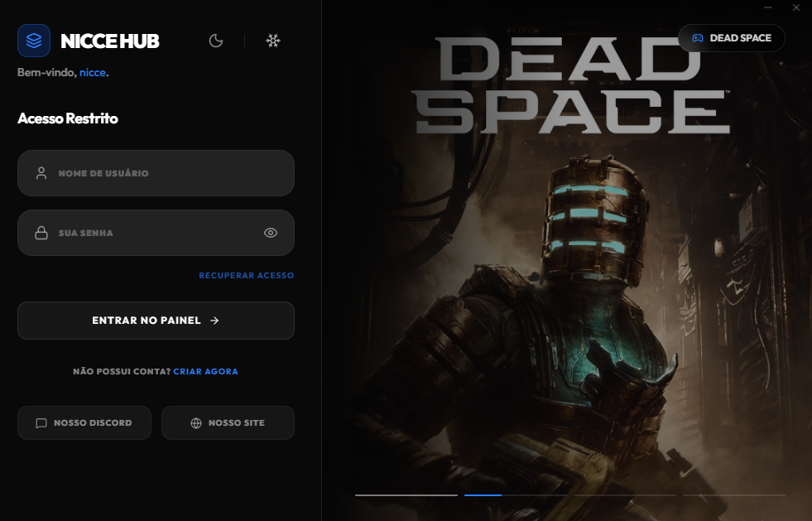Open the NOSSO DISCORD button
The height and width of the screenshot is (521, 812).
click(84, 422)
